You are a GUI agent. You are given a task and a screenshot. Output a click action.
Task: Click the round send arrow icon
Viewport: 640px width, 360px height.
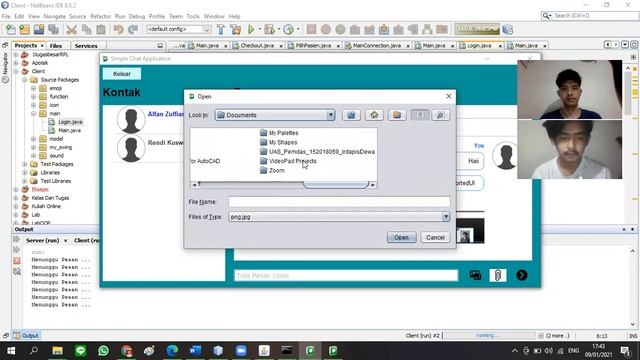click(x=522, y=275)
